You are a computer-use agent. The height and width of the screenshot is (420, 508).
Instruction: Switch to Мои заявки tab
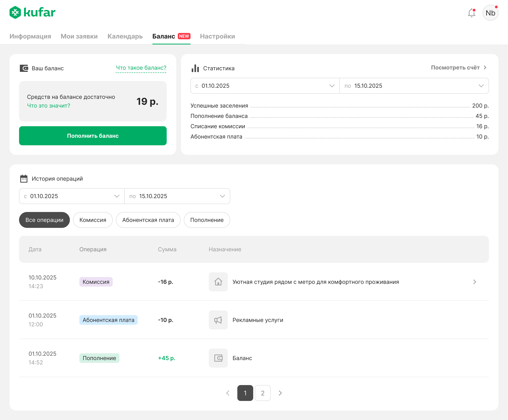79,36
